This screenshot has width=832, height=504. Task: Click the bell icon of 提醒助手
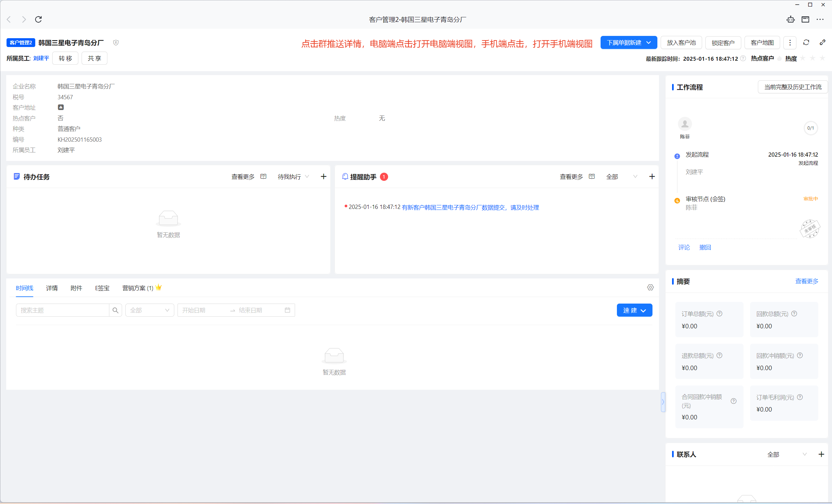345,177
